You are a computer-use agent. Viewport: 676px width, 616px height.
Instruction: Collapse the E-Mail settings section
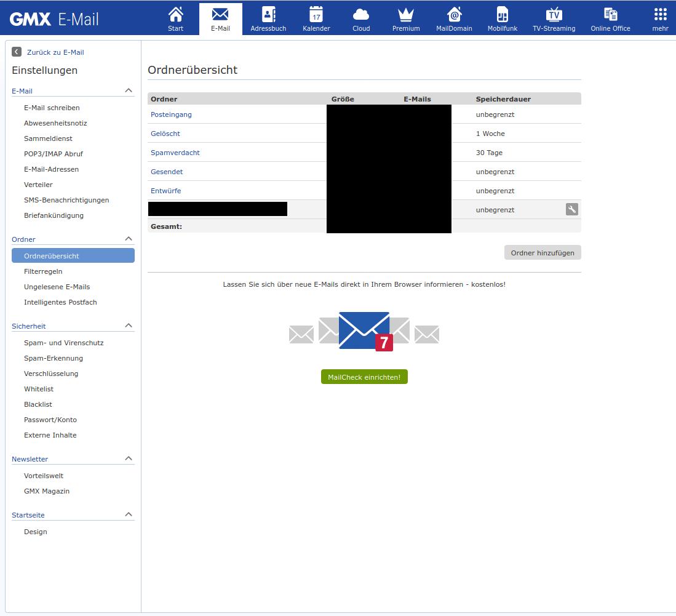(129, 90)
